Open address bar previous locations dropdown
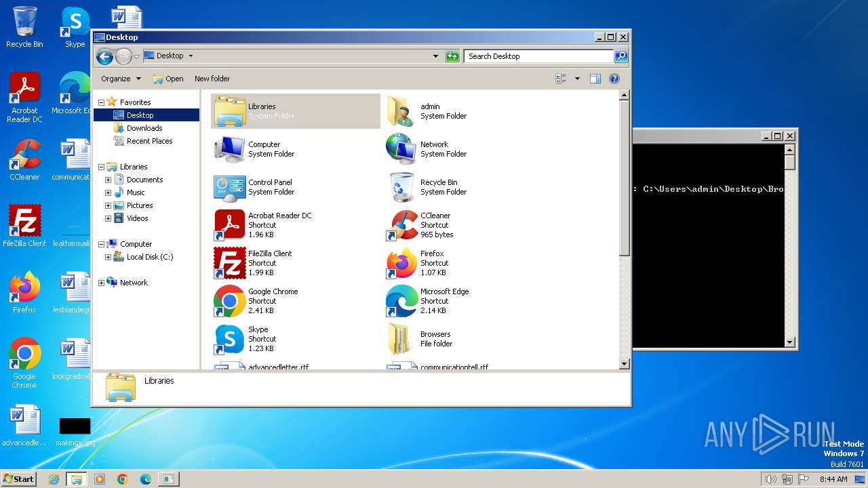 (x=435, y=56)
